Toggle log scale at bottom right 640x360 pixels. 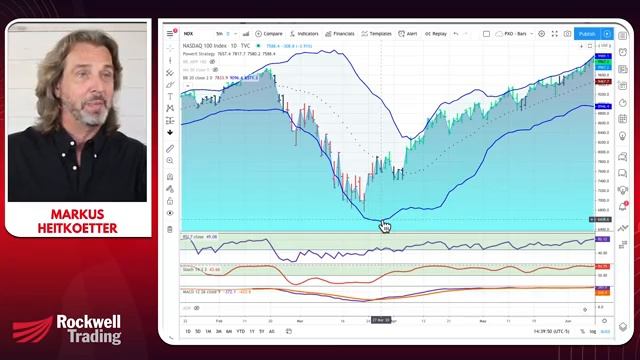593,331
